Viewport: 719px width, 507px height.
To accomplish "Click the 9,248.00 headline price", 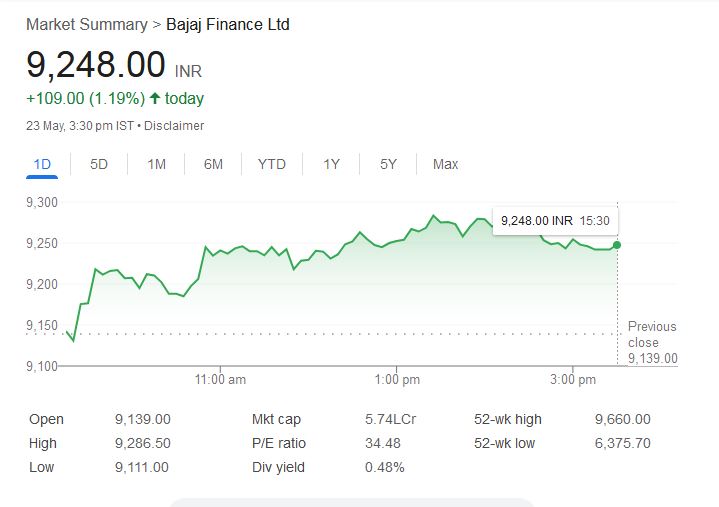I will (x=96, y=64).
